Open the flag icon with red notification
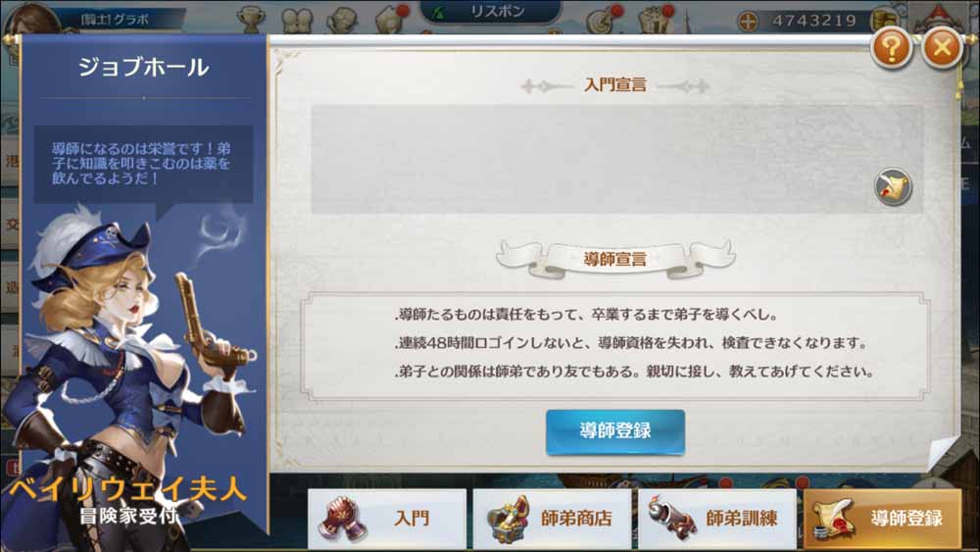Viewport: 980px width, 552px height. 391,19
